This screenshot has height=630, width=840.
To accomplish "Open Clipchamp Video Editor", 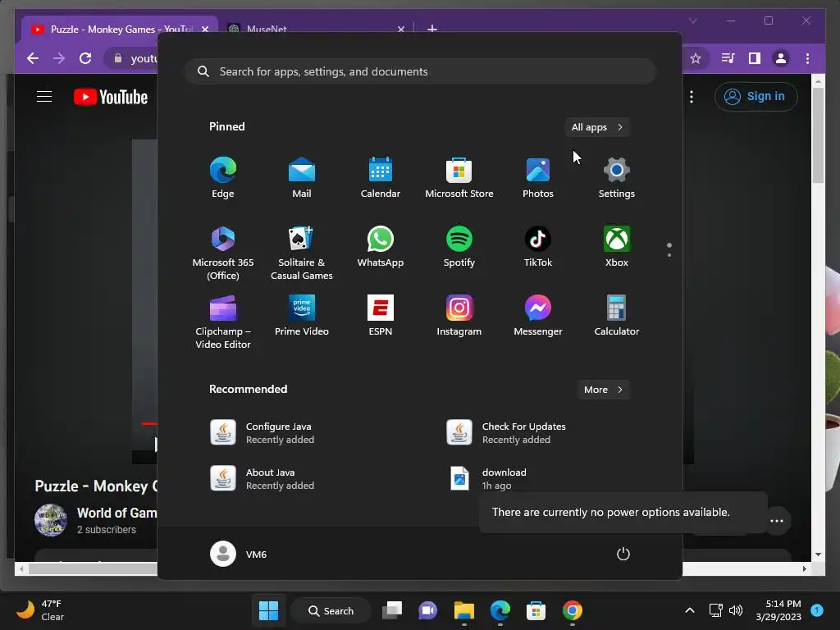I will 223,322.
